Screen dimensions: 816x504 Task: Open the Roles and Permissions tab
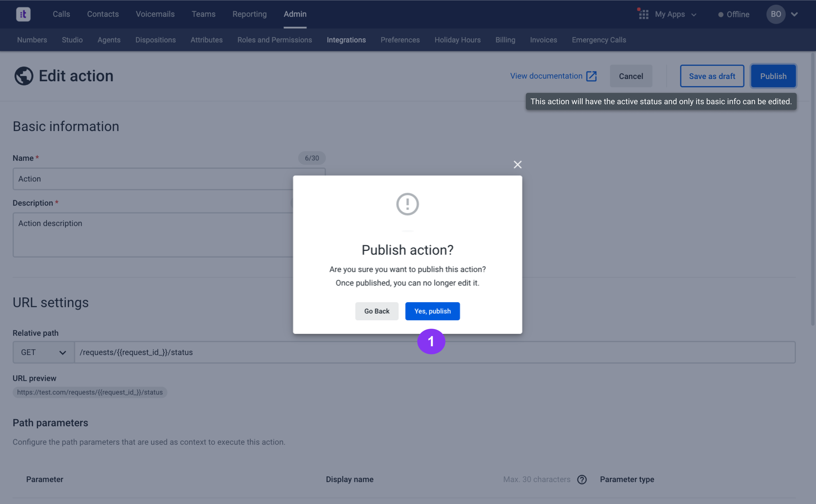275,40
